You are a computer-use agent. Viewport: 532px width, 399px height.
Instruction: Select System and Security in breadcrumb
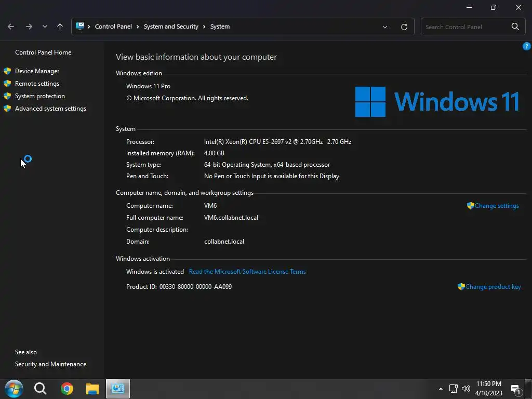[x=171, y=26]
